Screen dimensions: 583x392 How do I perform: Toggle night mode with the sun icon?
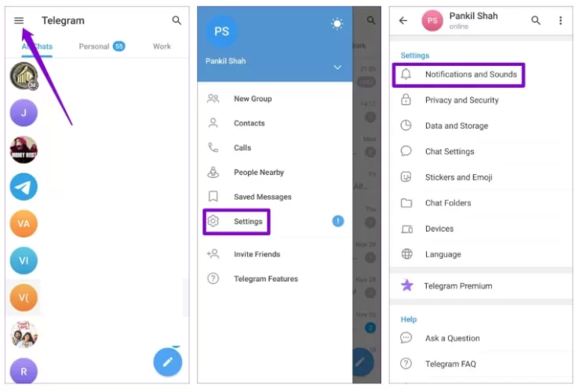[x=337, y=24]
